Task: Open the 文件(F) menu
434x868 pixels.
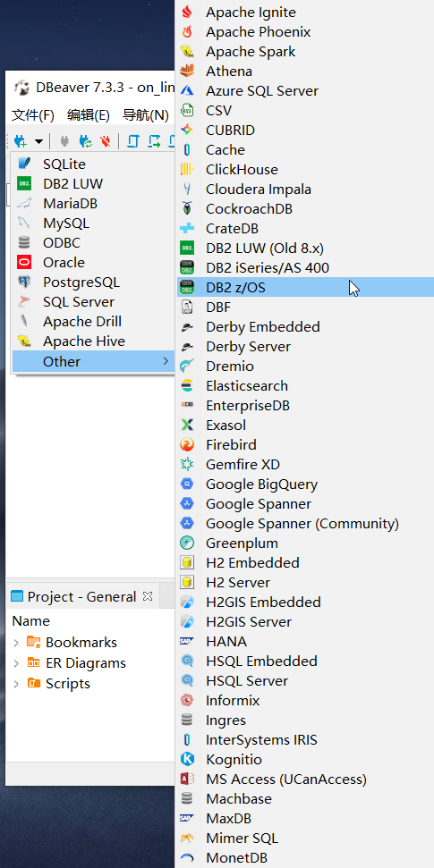Action: pos(33,115)
